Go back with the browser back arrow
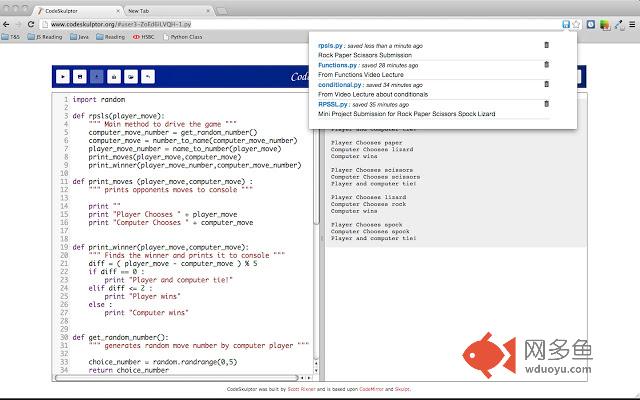Image resolution: width=640 pixels, height=400 pixels. pos(6,24)
